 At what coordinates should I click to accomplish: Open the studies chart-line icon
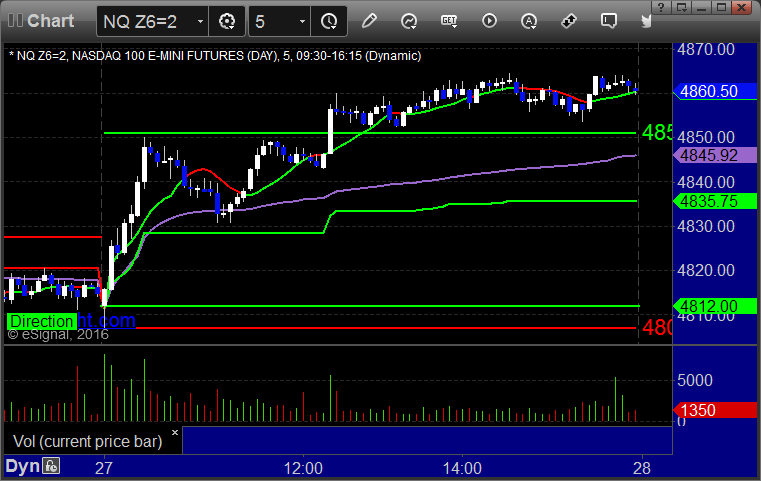[x=409, y=21]
